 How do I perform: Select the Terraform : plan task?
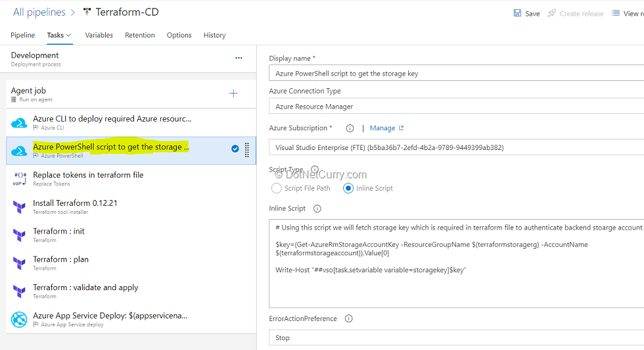coord(131,263)
